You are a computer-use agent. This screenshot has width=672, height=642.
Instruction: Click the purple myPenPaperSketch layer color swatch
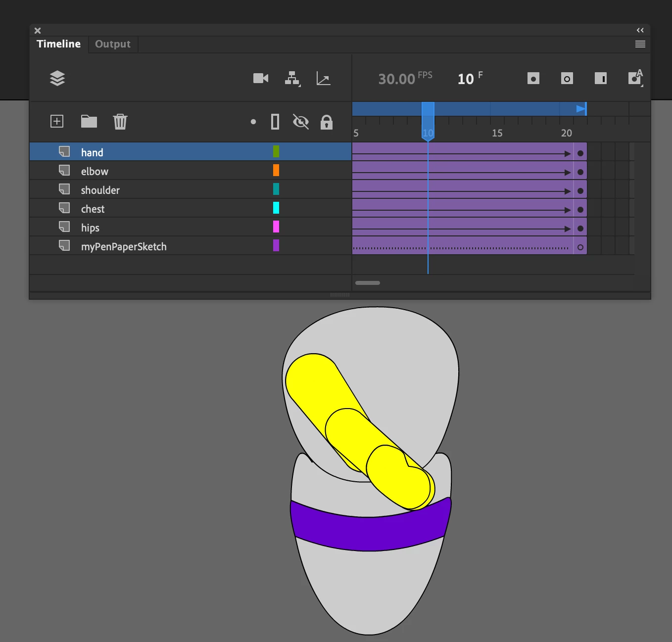point(276,245)
